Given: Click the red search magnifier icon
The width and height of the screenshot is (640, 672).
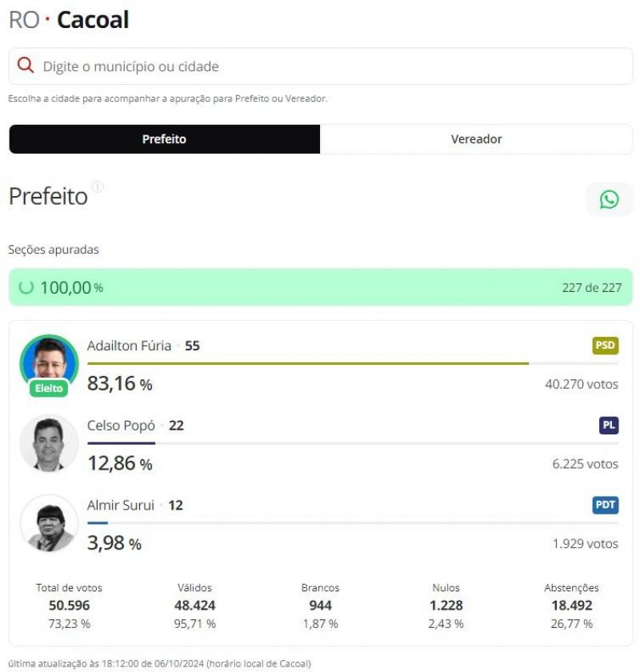Looking at the screenshot, I should [26, 66].
